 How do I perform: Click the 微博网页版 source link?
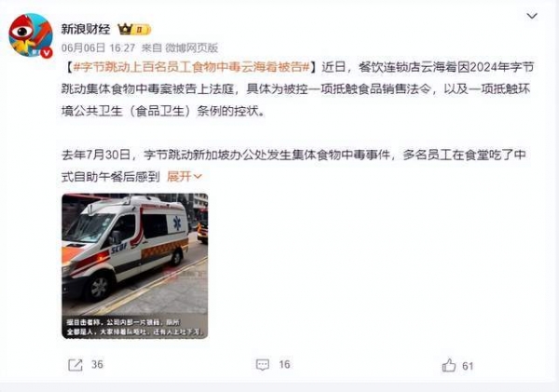pos(192,47)
